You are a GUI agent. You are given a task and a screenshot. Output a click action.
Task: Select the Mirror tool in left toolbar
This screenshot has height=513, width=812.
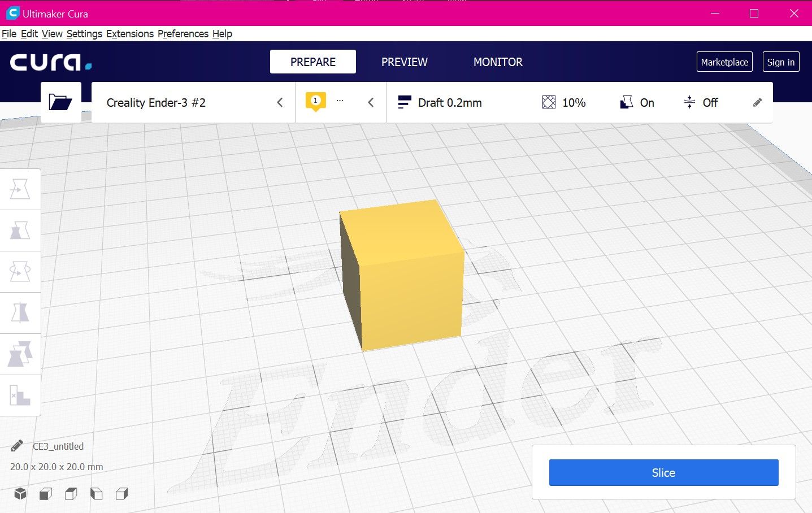point(20,313)
